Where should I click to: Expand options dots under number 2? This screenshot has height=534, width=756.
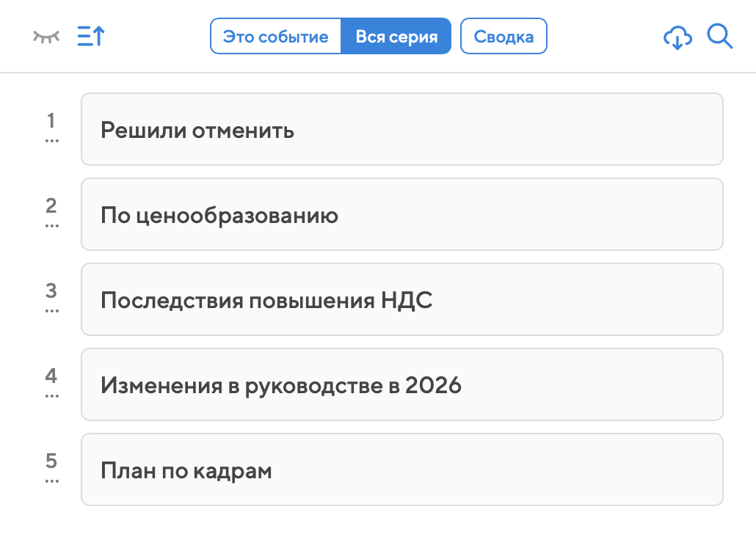51,225
